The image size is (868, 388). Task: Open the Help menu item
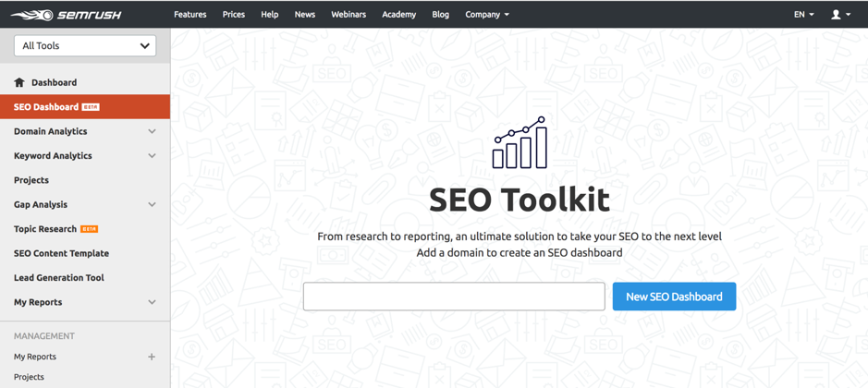click(x=270, y=15)
